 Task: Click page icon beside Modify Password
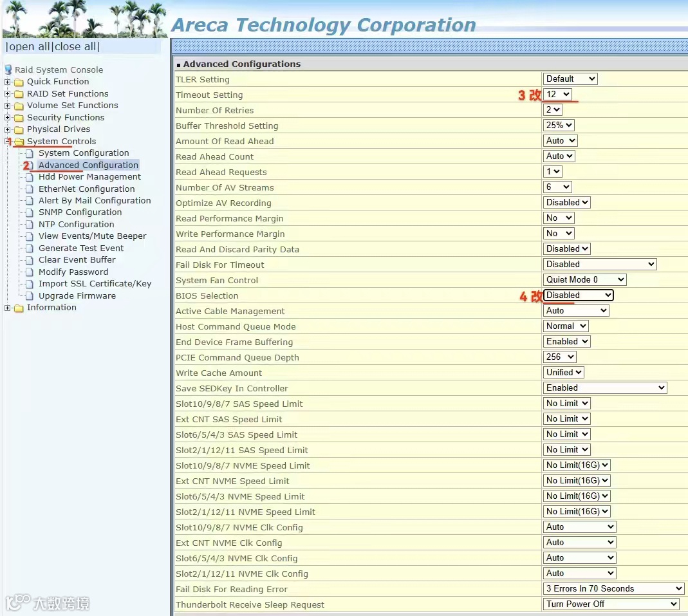30,272
